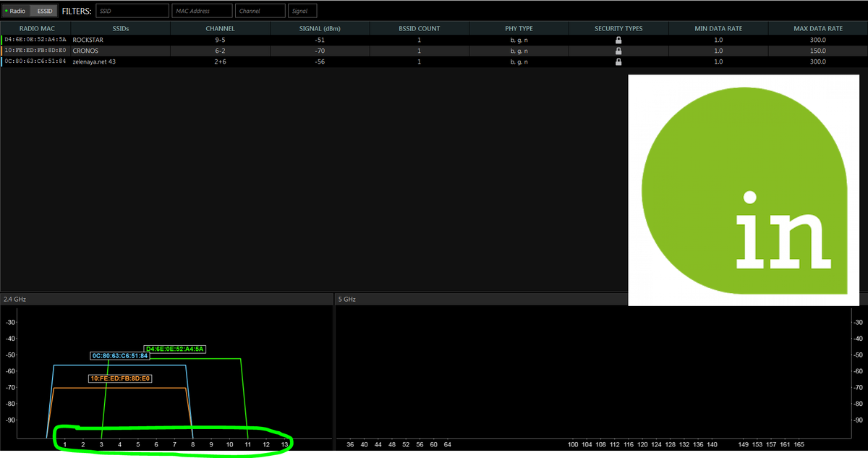Sort by SIGNAL (dBm) column header

coord(320,28)
